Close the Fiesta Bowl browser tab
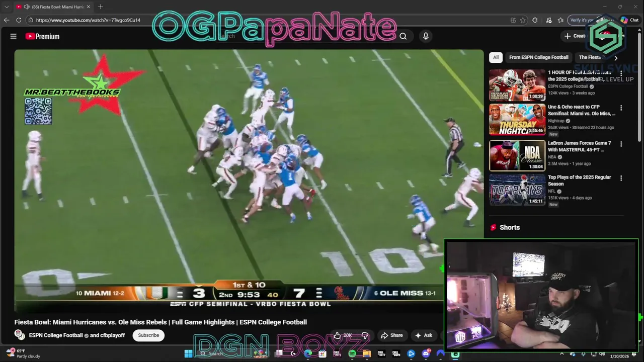The width and height of the screenshot is (644, 362). [x=89, y=7]
